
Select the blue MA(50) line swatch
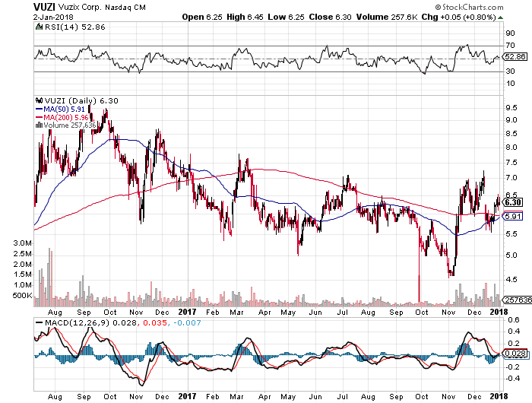pos(39,109)
